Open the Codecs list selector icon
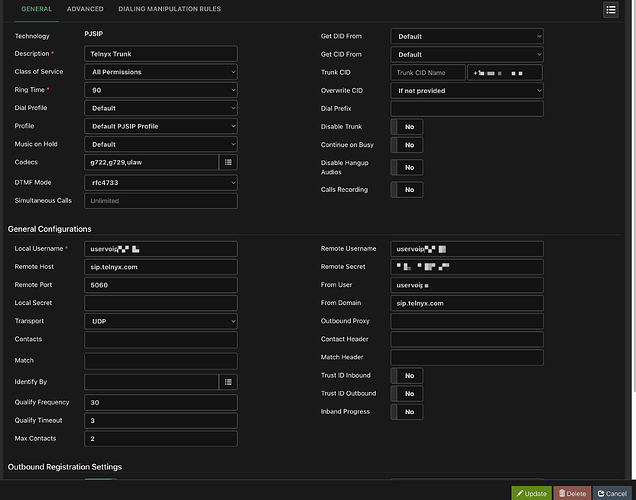This screenshot has width=636, height=500. point(228,162)
